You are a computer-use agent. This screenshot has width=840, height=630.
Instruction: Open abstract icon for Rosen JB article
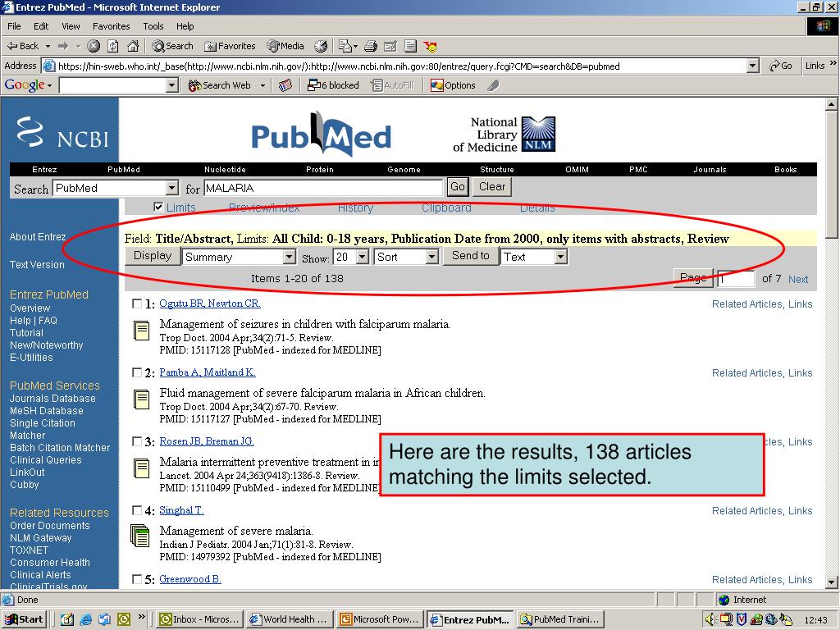141,468
